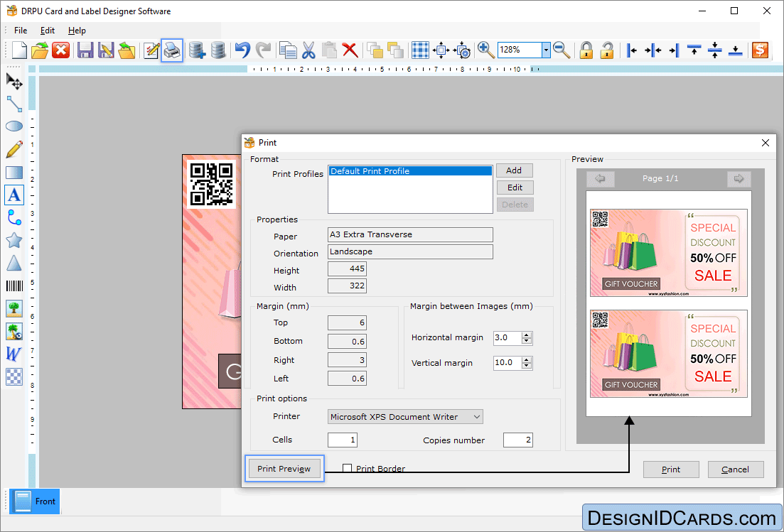Lock the object with the closed padlock
The image size is (784, 532).
pyautogui.click(x=586, y=50)
